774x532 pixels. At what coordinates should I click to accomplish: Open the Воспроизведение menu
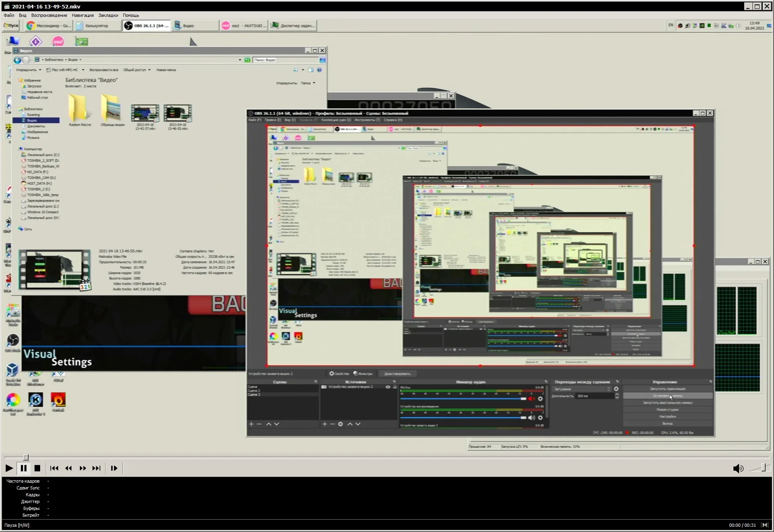[49, 15]
